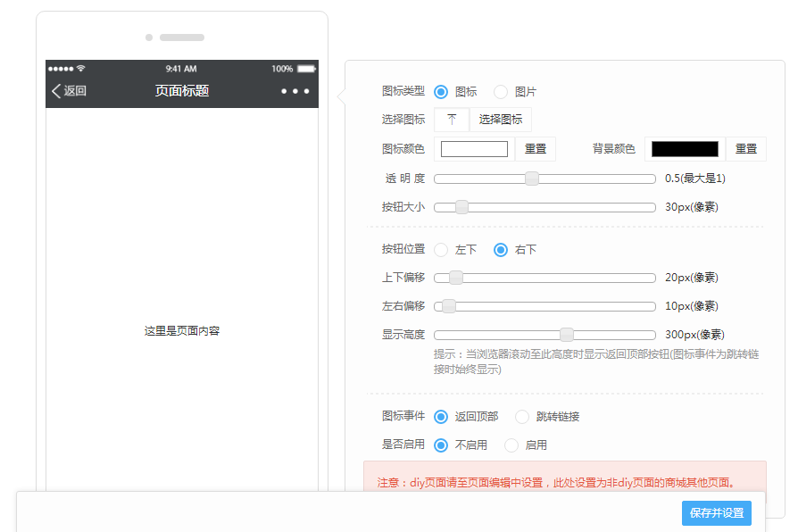Open the three-dots menu in phone header
The width and height of the screenshot is (798, 532).
click(x=295, y=91)
